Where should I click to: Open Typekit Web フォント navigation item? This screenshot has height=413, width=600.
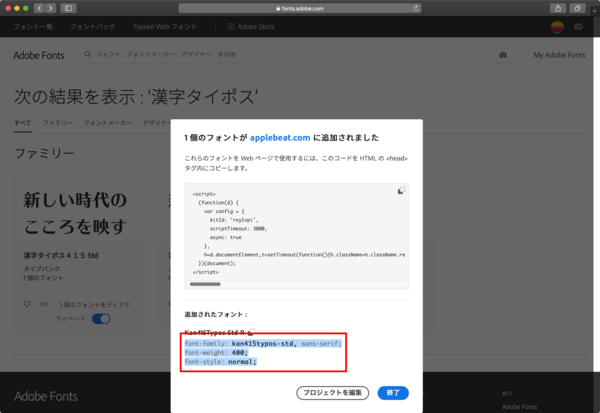pos(165,26)
